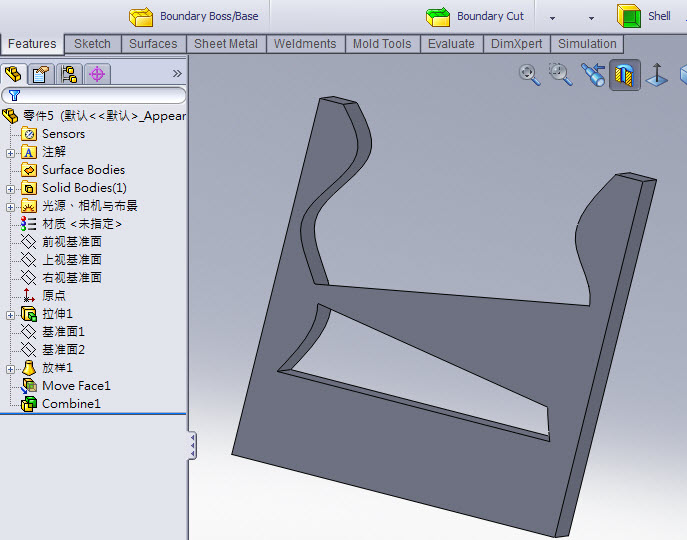
Task: Select the 零件5 root part name
Action: tap(38, 116)
